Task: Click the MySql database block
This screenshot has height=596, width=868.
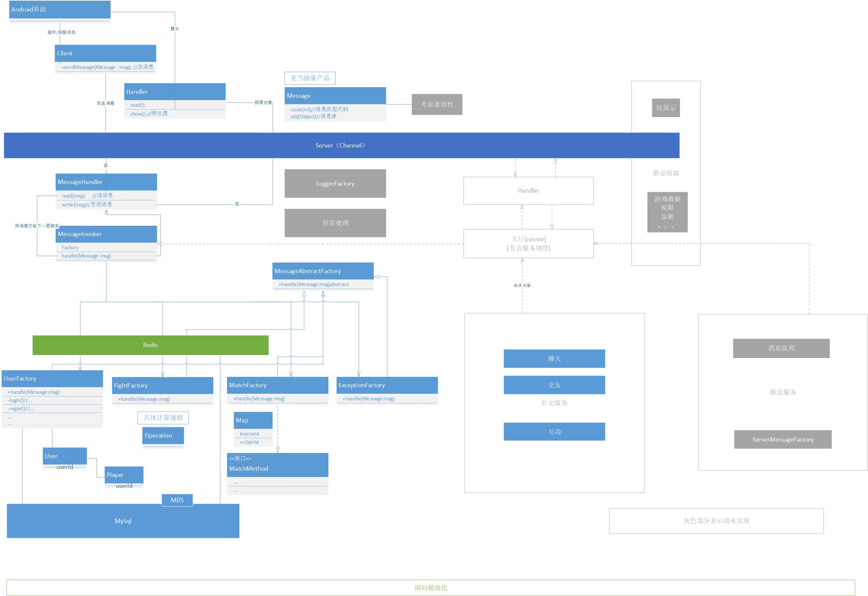Action: click(x=123, y=521)
